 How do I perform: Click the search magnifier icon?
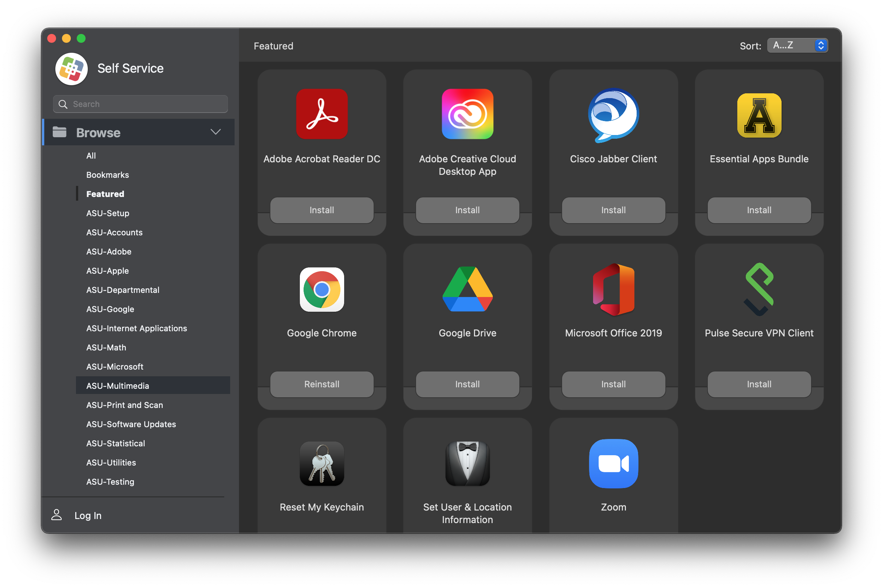(x=63, y=104)
